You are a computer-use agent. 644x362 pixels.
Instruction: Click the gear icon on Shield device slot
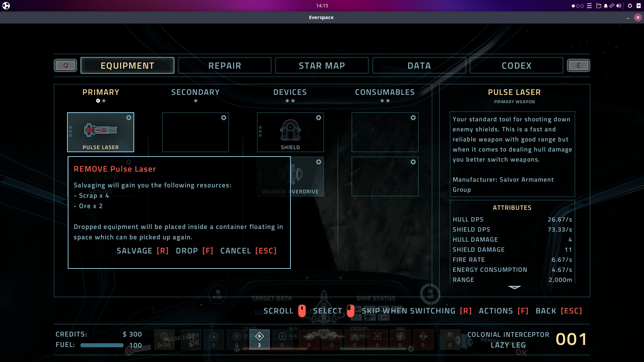point(319,118)
